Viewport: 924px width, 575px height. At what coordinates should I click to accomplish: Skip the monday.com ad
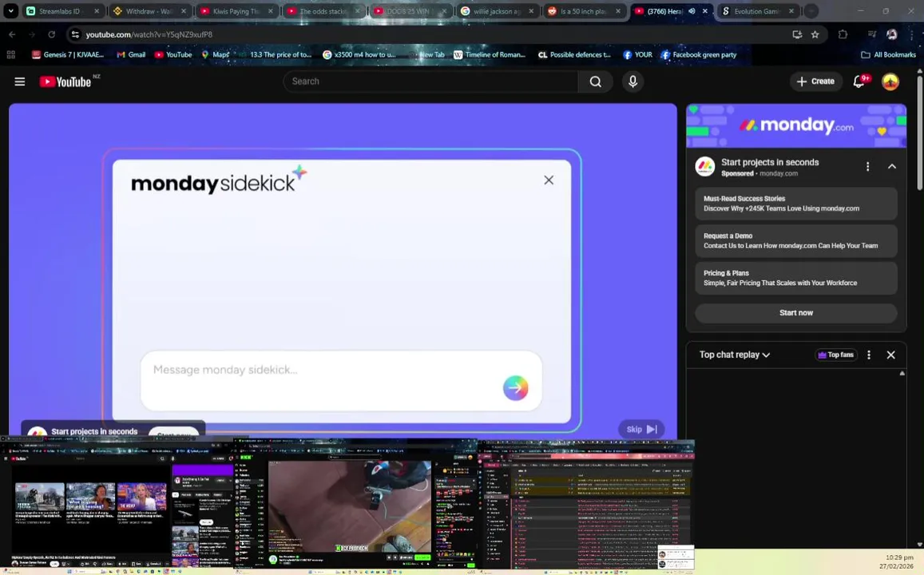coord(641,430)
